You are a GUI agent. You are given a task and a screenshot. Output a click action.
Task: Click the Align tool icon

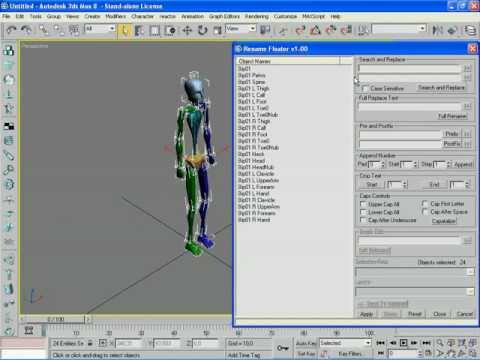[452, 30]
